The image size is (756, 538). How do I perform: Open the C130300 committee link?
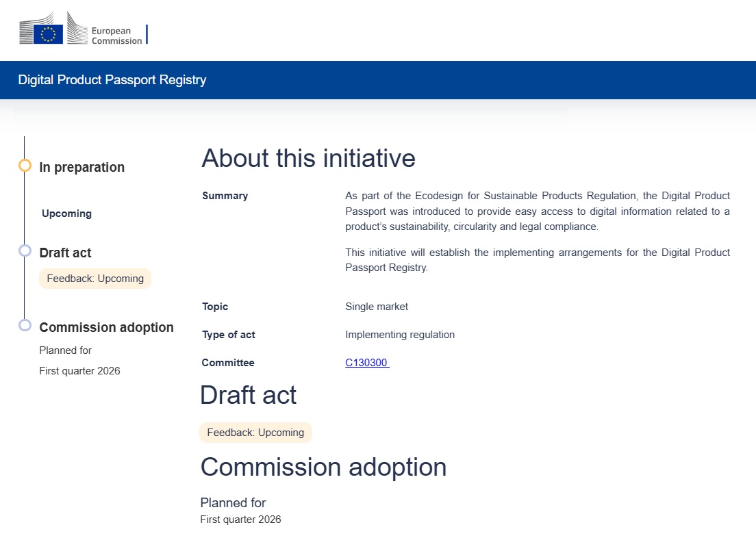pos(367,363)
